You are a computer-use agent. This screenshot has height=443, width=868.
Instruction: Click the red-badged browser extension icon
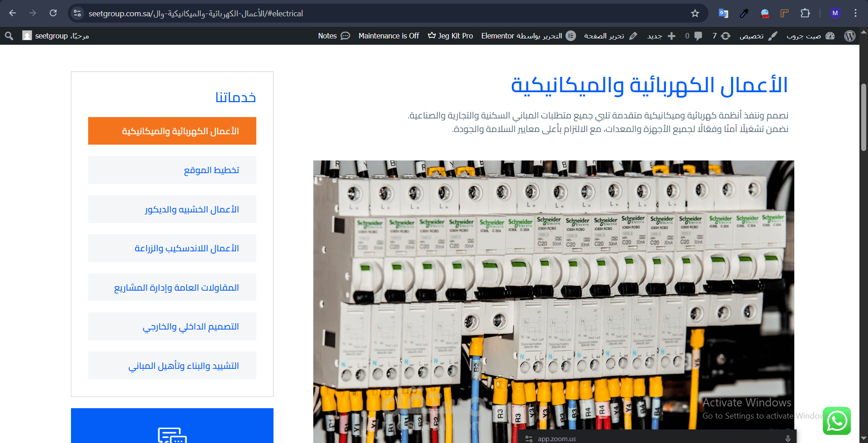coord(765,14)
